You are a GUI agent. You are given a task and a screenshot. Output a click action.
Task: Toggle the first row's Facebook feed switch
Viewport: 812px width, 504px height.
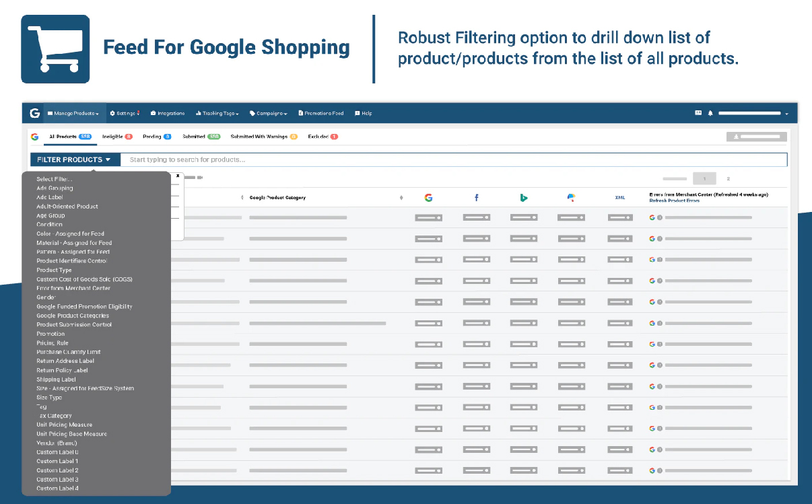tap(477, 218)
